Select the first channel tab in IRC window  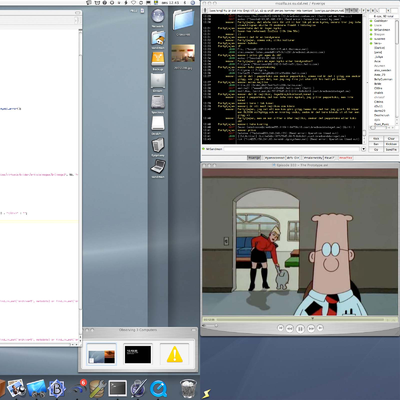pyautogui.click(x=254, y=158)
